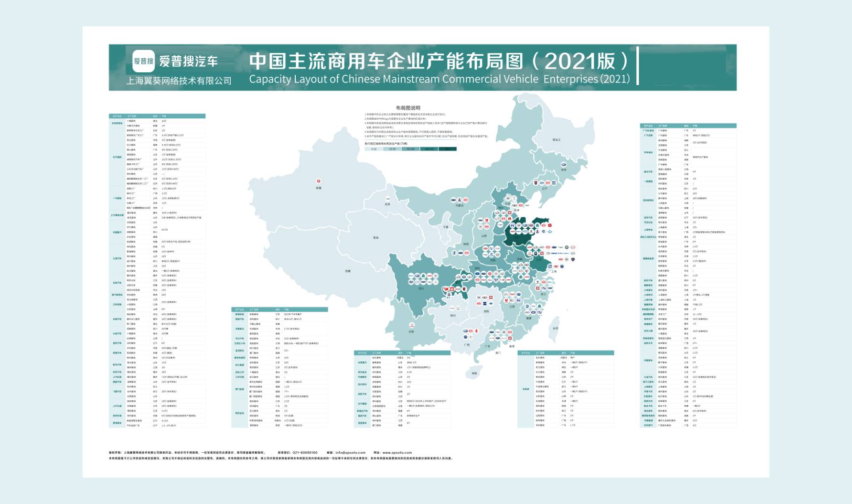Click the 各行政区域商用车规划总产能 legend caption
Image resolution: width=852 pixels, height=504 pixels.
click(386, 144)
